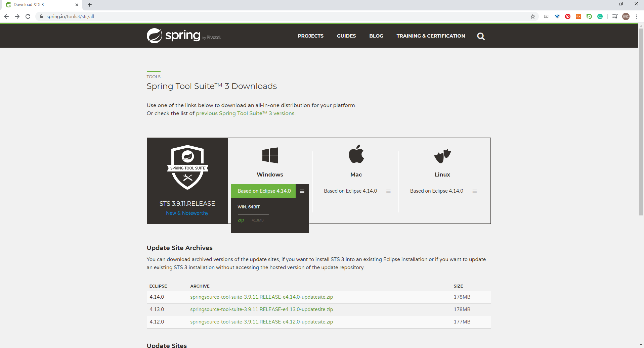Click the STS 3.9.11.RELEASE text
644x348 pixels.
[187, 204]
